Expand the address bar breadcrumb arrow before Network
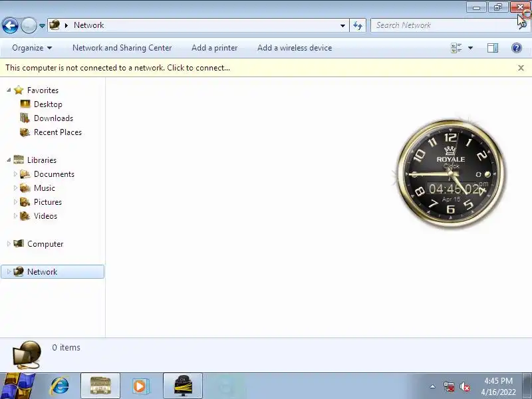The image size is (532, 399). click(66, 25)
